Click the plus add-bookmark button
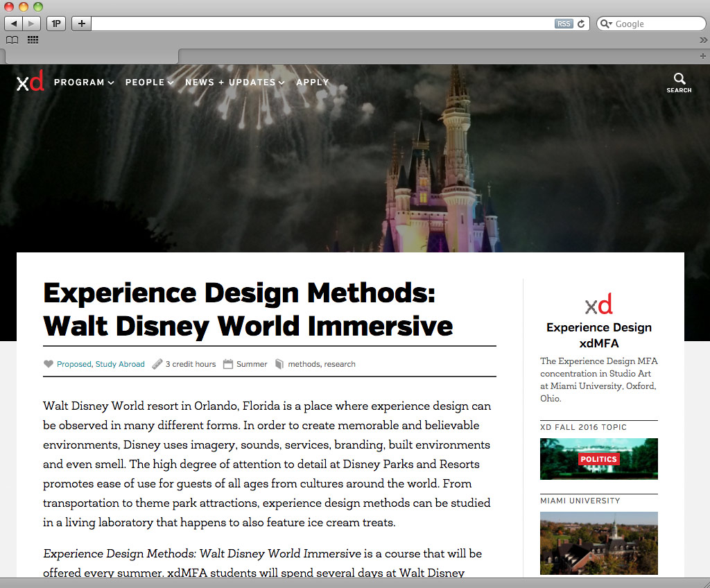Image resolution: width=710 pixels, height=588 pixels. [82, 24]
